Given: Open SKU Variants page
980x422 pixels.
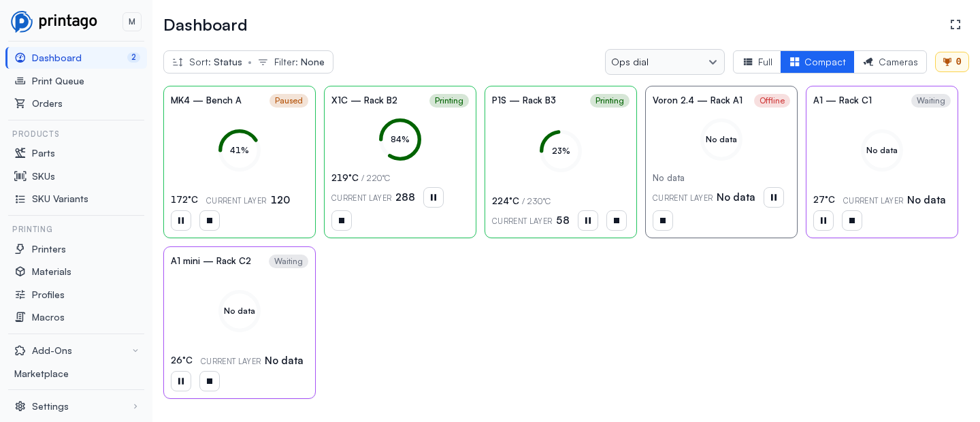Looking at the screenshot, I should (x=76, y=199).
